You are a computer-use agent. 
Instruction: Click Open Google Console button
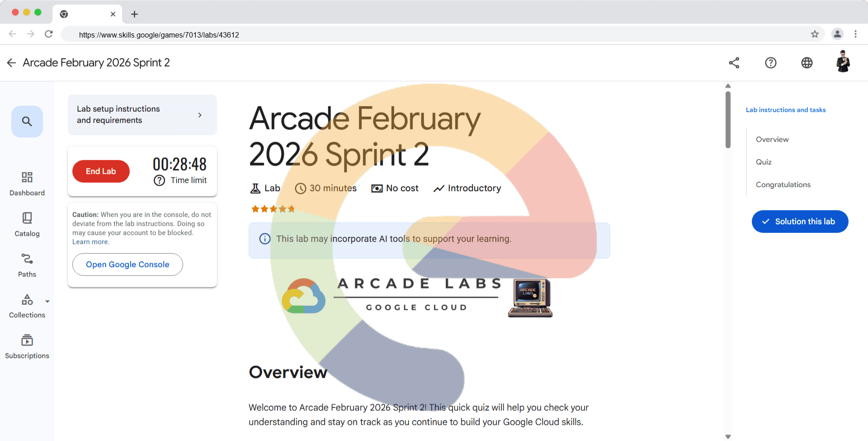click(127, 265)
